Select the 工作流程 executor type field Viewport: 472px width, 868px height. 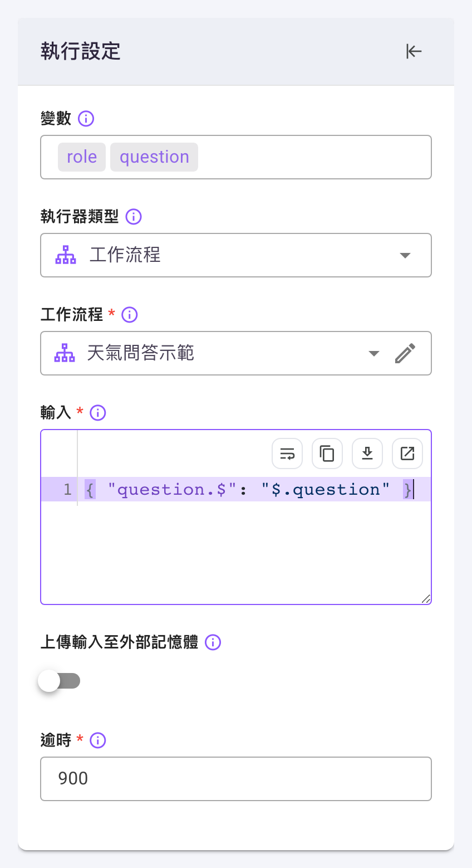click(x=236, y=255)
